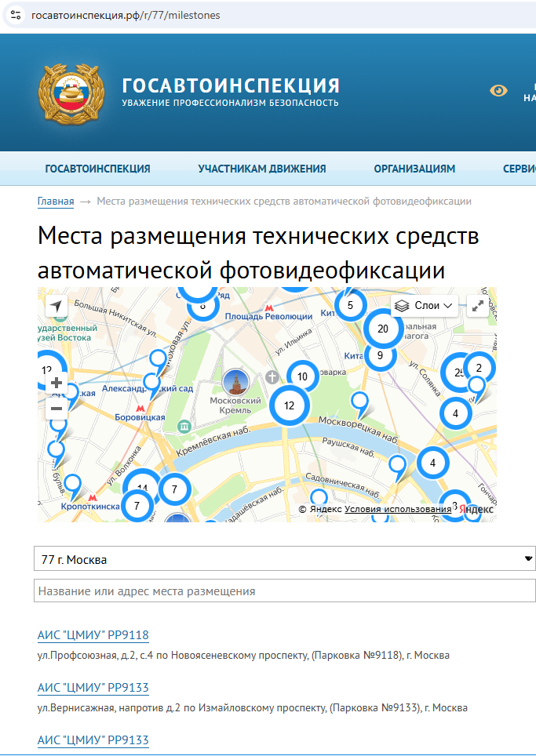Viewport: 536px width, 756px height.
Task: Click the placement name or address search field
Action: tap(284, 591)
